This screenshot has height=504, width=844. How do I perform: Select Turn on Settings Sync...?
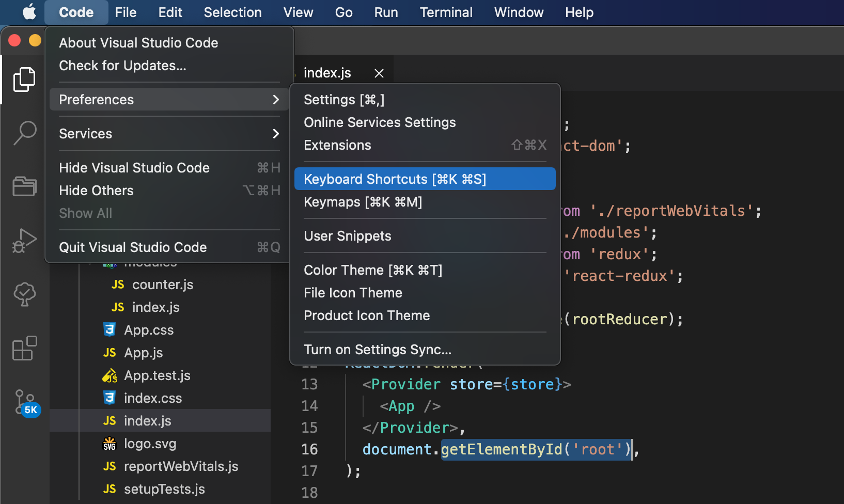point(425,350)
